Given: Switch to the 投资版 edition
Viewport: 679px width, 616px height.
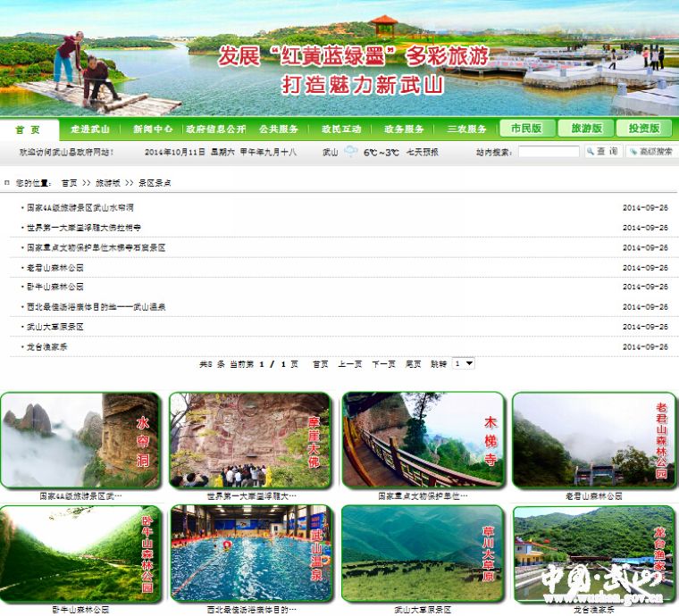Looking at the screenshot, I should point(644,129).
